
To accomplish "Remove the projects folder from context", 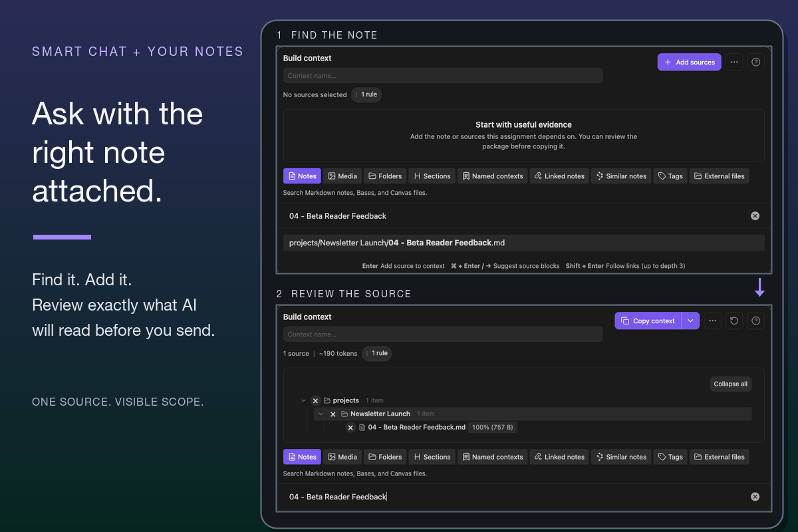I will click(316, 400).
